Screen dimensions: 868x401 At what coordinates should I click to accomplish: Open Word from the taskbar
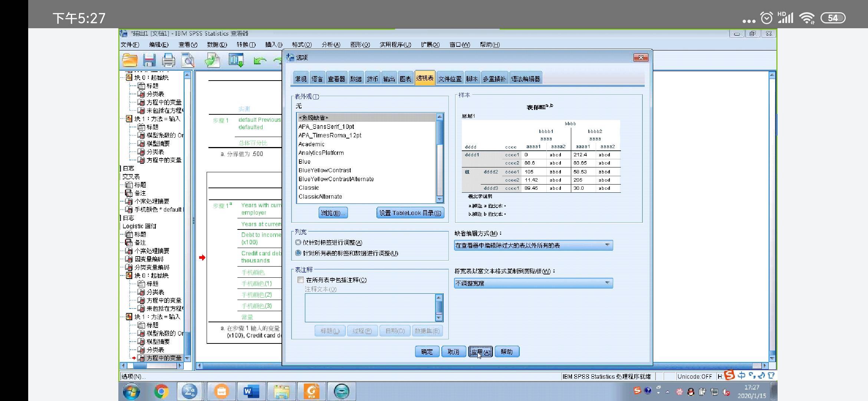click(x=251, y=391)
